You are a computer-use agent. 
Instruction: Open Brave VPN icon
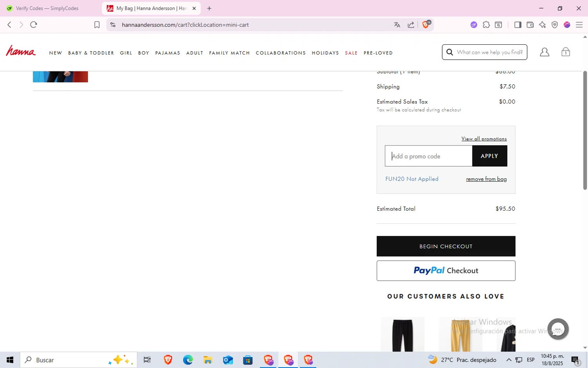click(555, 25)
